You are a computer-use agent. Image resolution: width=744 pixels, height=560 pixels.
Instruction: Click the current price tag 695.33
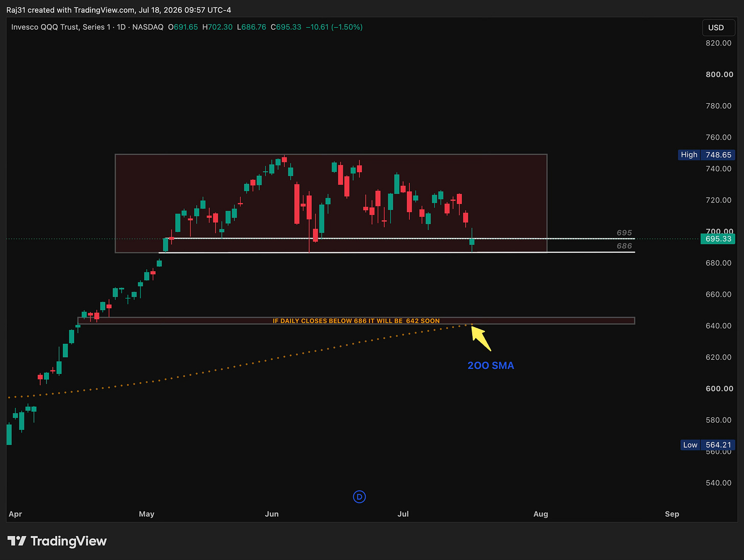(x=718, y=239)
